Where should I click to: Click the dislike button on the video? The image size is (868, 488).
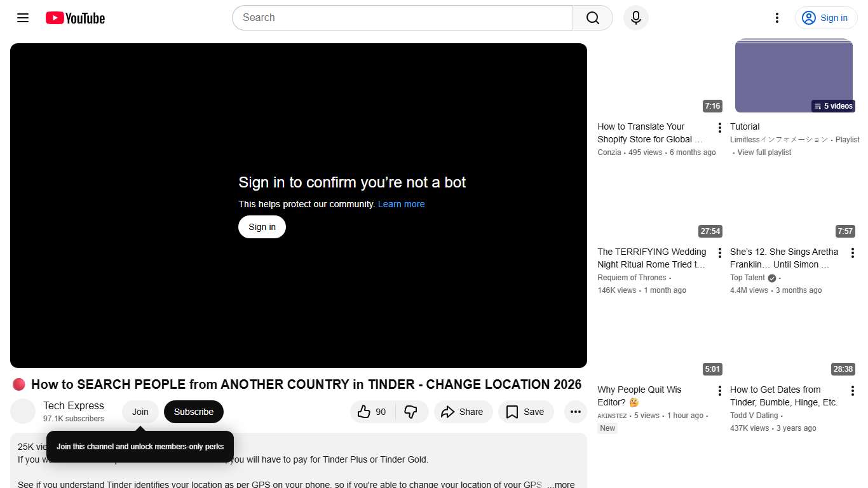click(x=412, y=412)
